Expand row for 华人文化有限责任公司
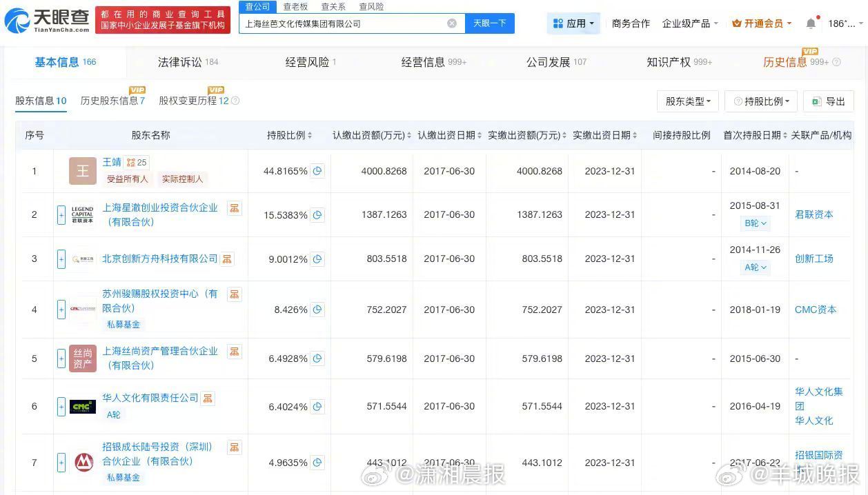The width and height of the screenshot is (868, 495). click(x=61, y=407)
